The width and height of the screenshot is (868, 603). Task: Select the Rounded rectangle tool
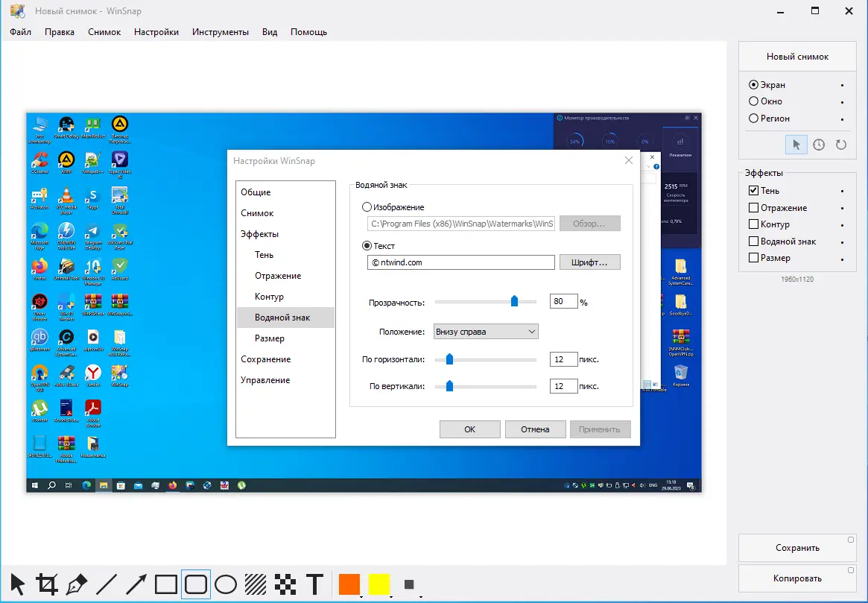(x=196, y=584)
